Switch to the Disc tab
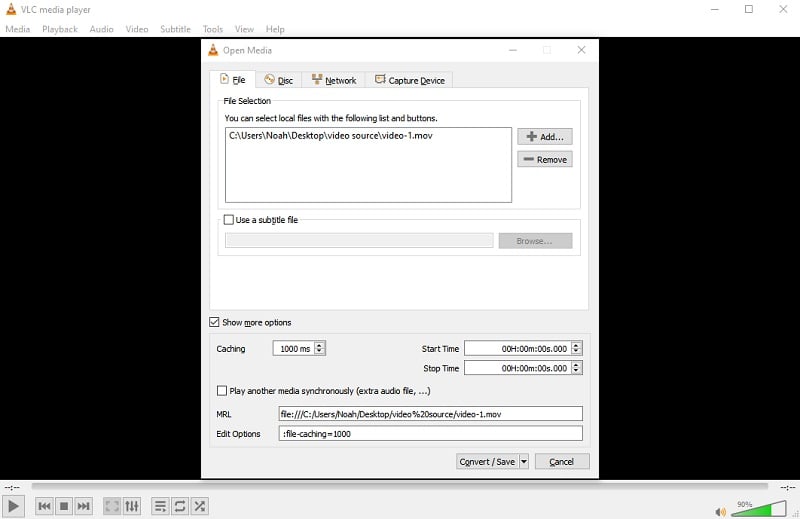This screenshot has height=519, width=800. coord(279,80)
